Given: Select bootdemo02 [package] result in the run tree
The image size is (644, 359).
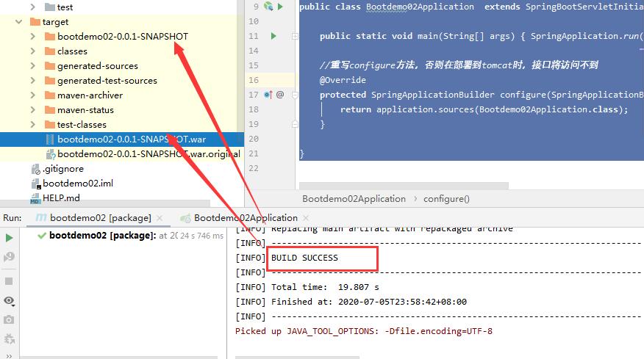Looking at the screenshot, I should pyautogui.click(x=102, y=236).
